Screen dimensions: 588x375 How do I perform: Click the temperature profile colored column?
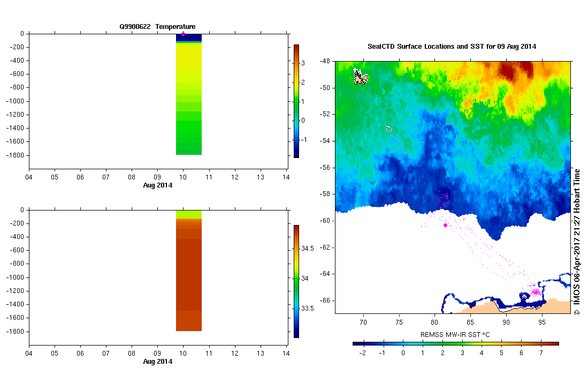(189, 94)
